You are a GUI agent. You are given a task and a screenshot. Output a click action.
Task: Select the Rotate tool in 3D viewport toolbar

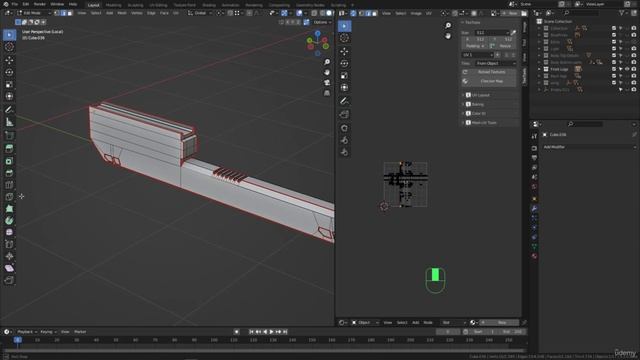coord(9,72)
